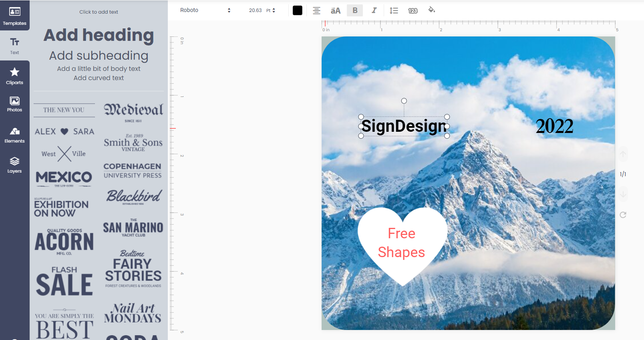Choose the Medieval text style thumbnail

tap(133, 112)
